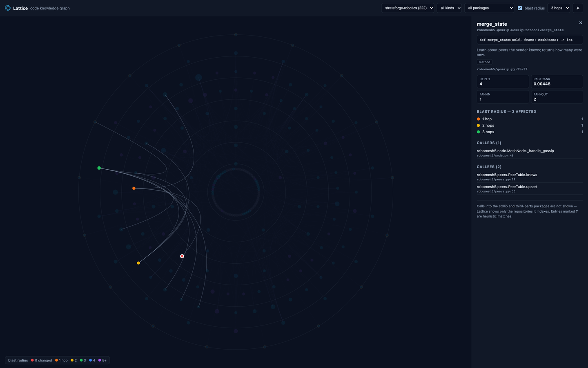Open the all packages filter dropdown
This screenshot has width=588, height=368.
pos(489,8)
